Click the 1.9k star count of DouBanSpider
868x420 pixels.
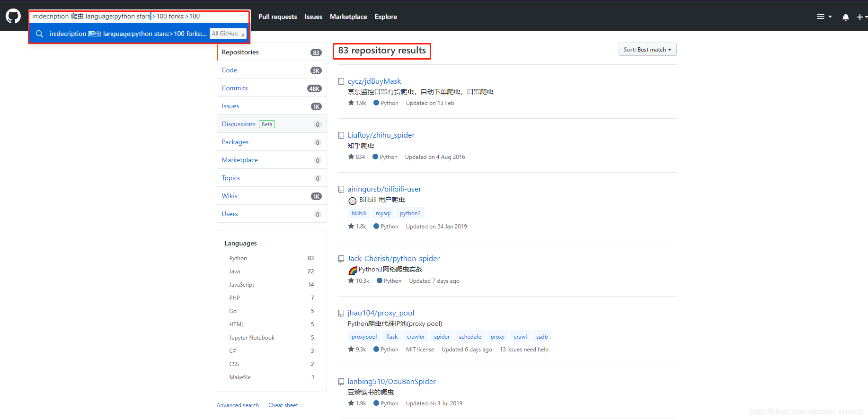357,403
